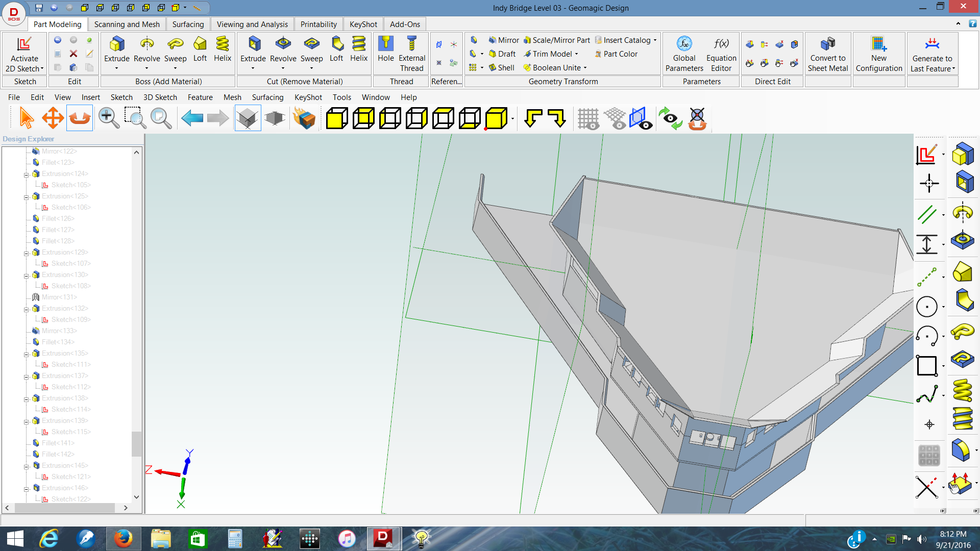The image size is (980, 551).
Task: Click the Mirror button
Action: click(x=503, y=40)
